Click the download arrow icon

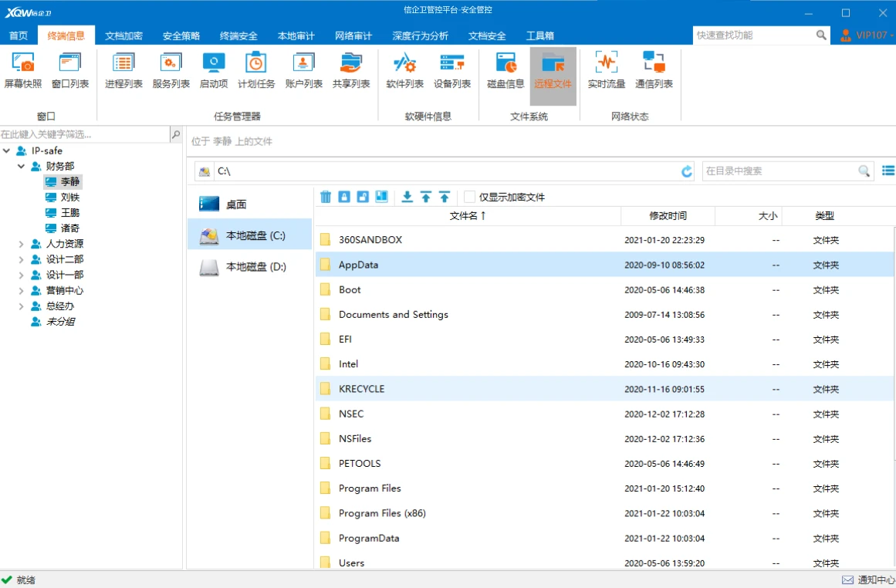(407, 197)
